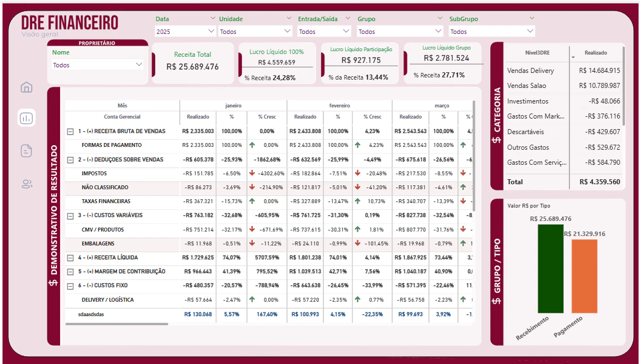Select the orange Pagamento bar in the chart
The image size is (640, 364).
pos(584,276)
